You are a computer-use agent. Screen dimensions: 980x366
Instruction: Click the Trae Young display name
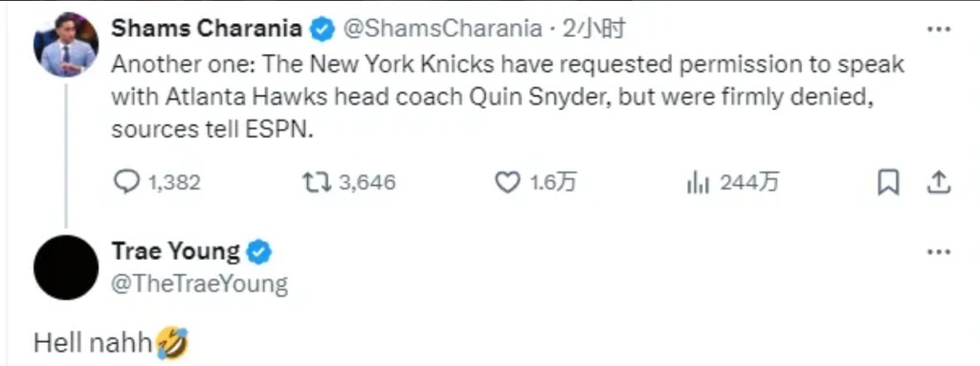[176, 252]
